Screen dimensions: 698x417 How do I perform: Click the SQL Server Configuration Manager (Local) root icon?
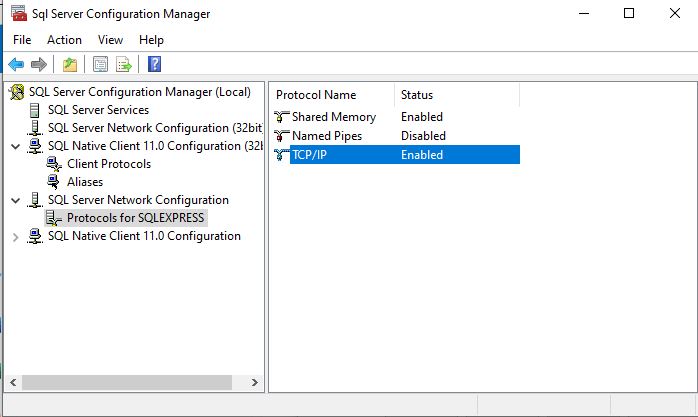point(17,92)
